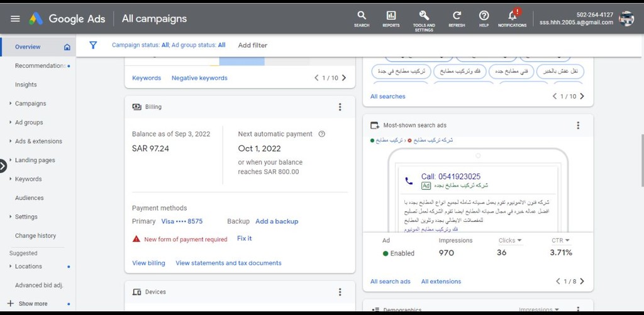Click the Add filter field
Image resolution: width=644 pixels, height=315 pixels.
tap(253, 45)
